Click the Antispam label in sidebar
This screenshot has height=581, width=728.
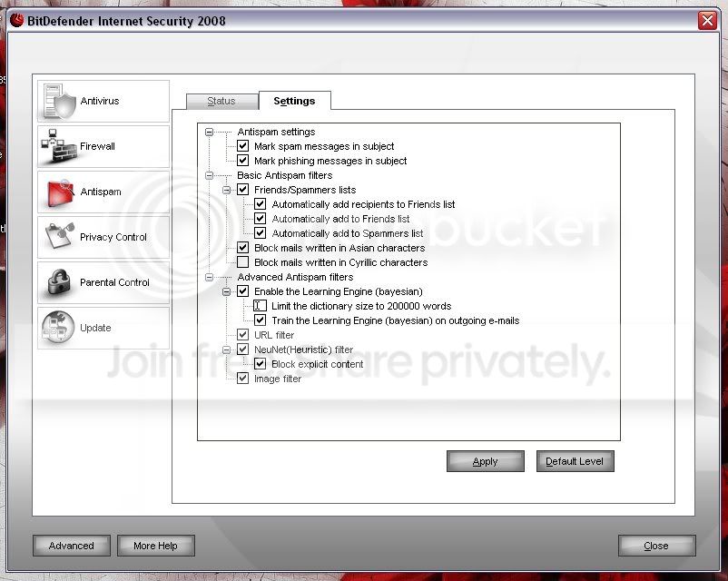(x=101, y=192)
